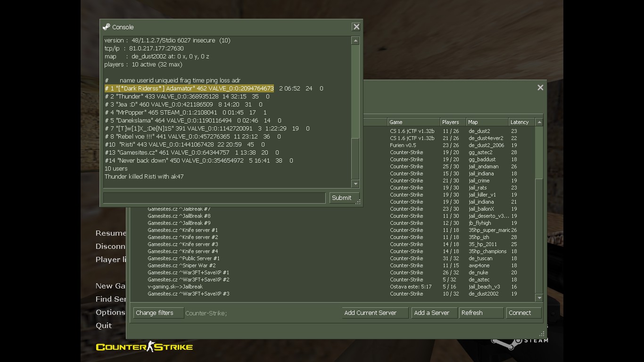
Task: Close the Console window
Action: click(x=356, y=27)
